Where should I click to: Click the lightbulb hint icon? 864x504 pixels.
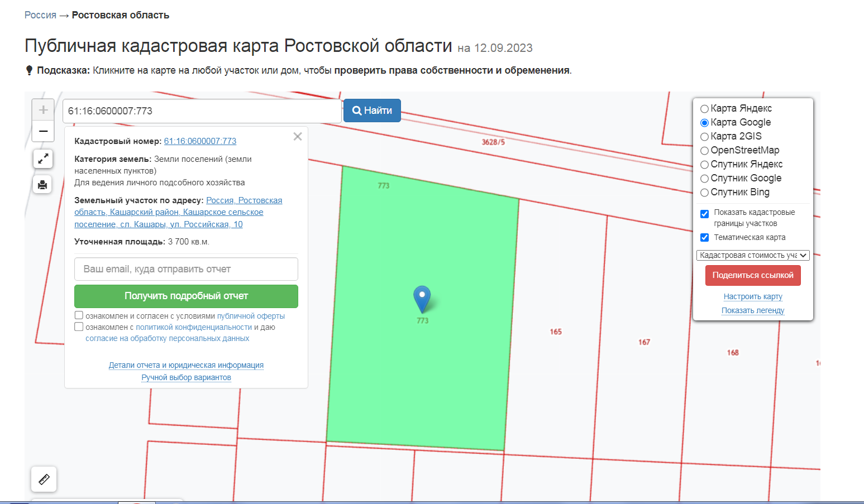point(29,70)
